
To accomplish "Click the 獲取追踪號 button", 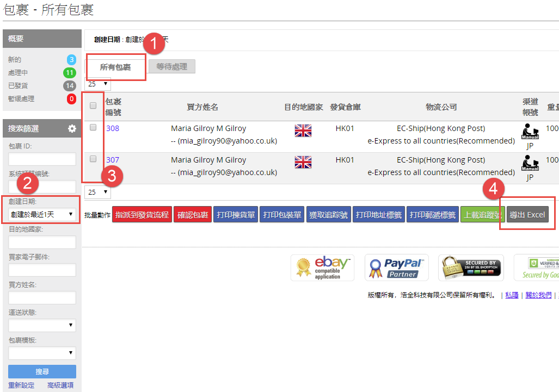I will click(x=328, y=215).
